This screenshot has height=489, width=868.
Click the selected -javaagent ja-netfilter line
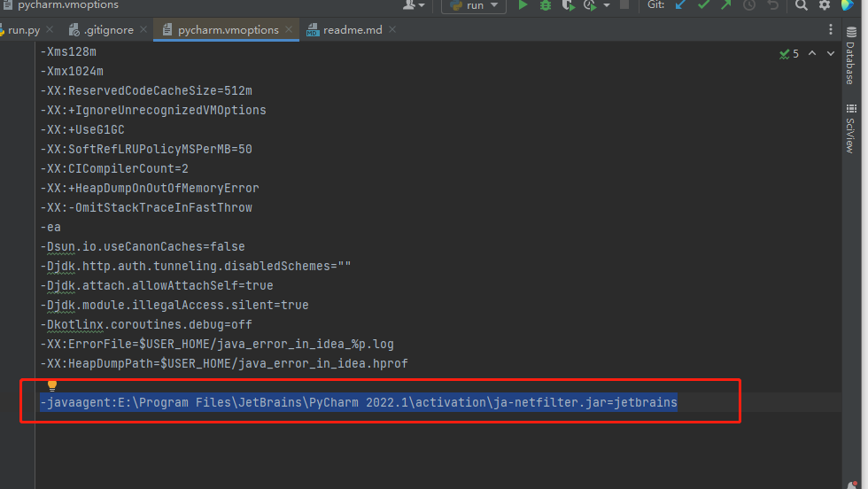359,402
